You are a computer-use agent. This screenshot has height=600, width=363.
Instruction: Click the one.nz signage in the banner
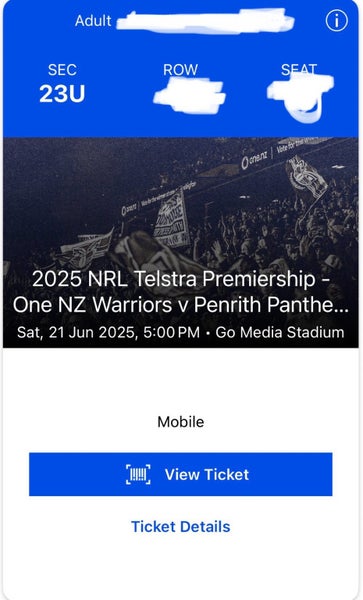click(x=254, y=160)
